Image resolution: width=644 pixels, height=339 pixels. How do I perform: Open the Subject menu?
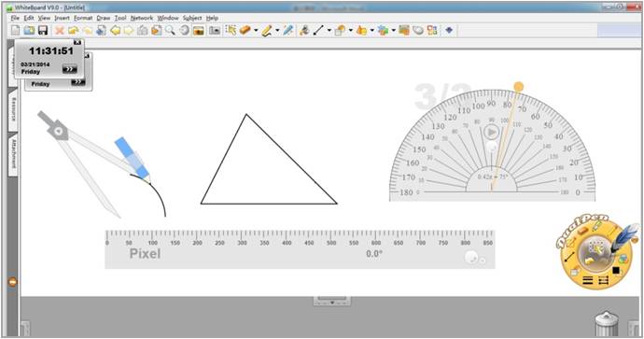coord(192,18)
